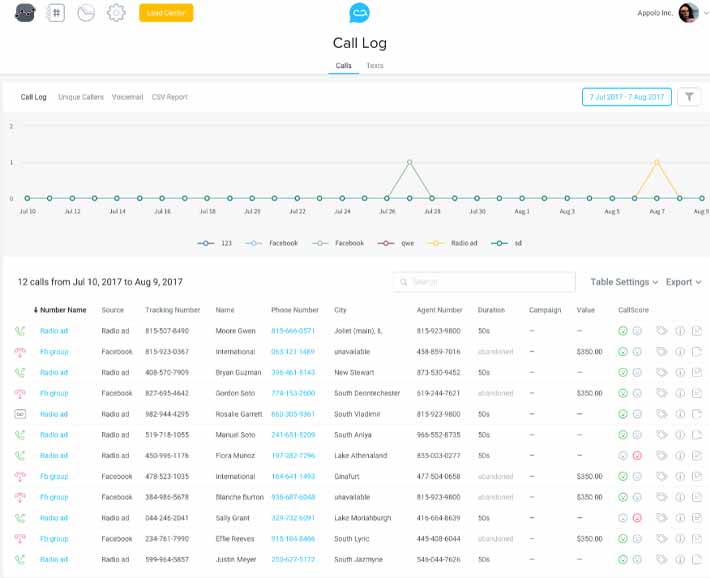Open the settings gear icon
This screenshot has height=578, width=710.
(x=116, y=13)
